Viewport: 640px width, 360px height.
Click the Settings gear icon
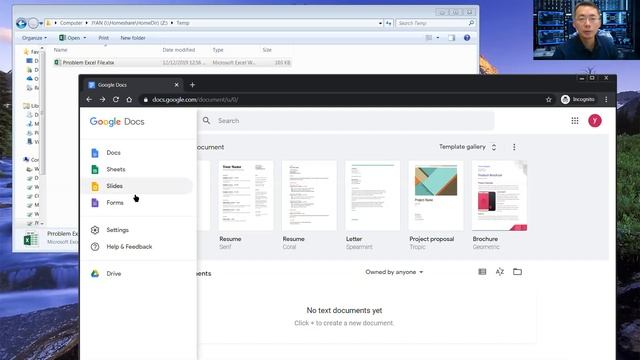[95, 230]
